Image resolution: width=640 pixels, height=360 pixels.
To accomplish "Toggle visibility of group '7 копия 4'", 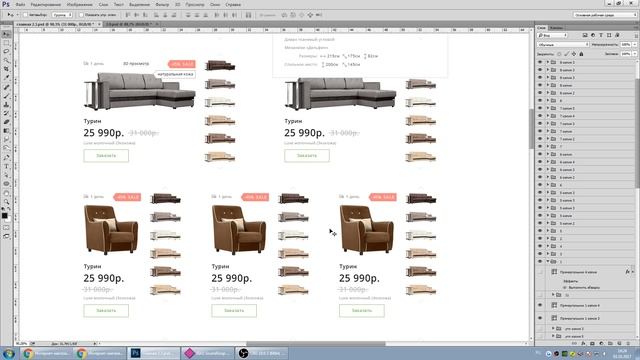I will click(x=540, y=116).
